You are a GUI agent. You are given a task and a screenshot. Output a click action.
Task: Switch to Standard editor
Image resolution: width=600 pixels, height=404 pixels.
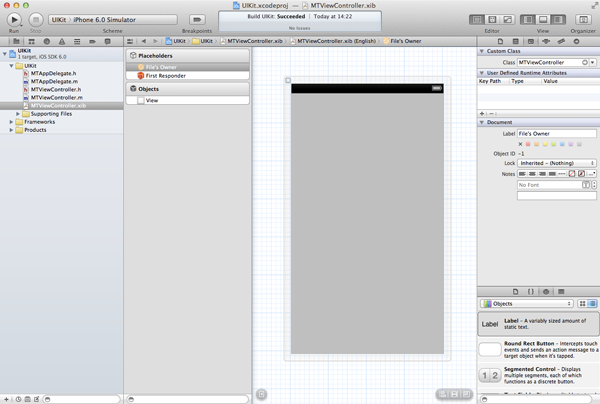(x=477, y=20)
